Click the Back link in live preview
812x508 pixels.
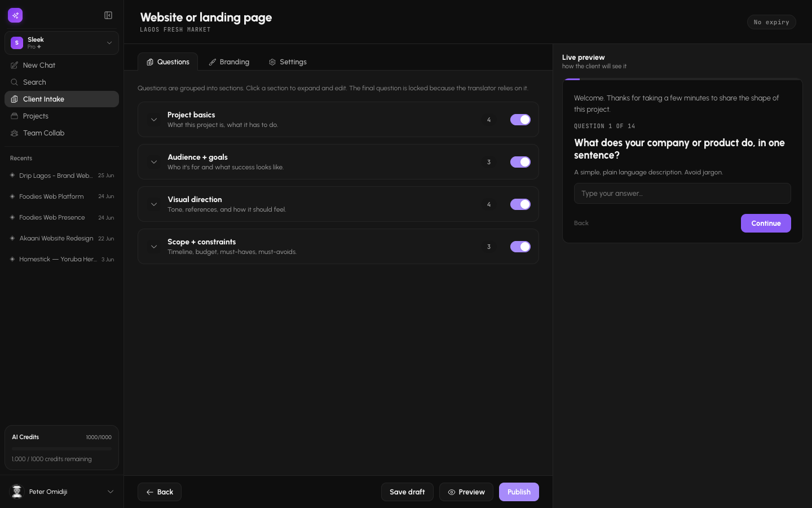(x=581, y=224)
